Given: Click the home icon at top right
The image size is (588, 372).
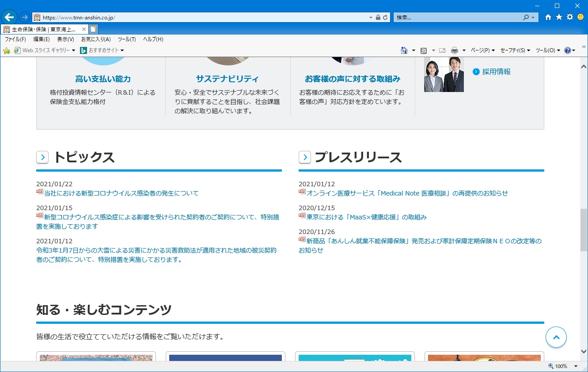Looking at the screenshot, I should tap(548, 17).
